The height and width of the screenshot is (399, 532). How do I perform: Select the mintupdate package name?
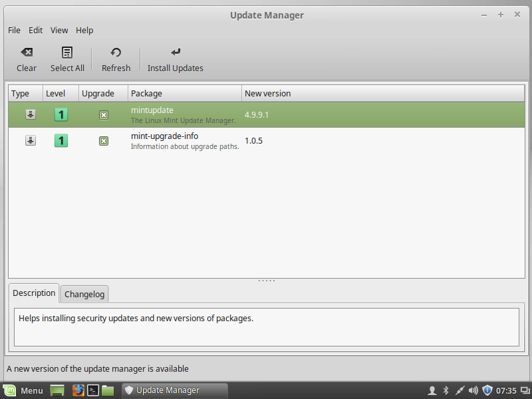click(x=152, y=110)
